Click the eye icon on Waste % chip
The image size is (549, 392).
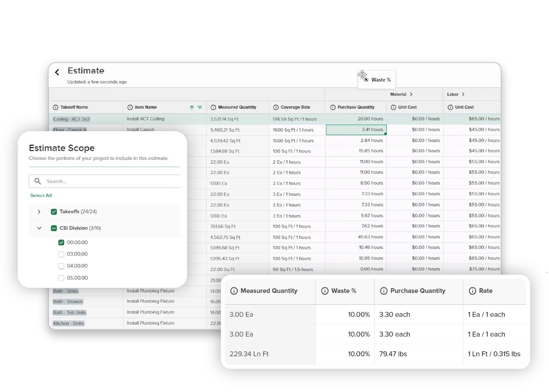pyautogui.click(x=366, y=79)
